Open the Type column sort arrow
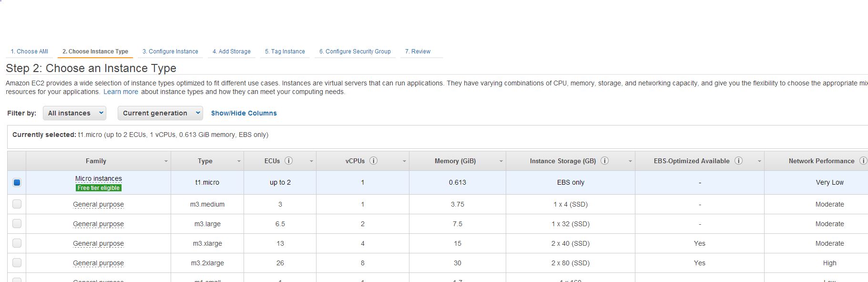This screenshot has width=868, height=282. 239,161
